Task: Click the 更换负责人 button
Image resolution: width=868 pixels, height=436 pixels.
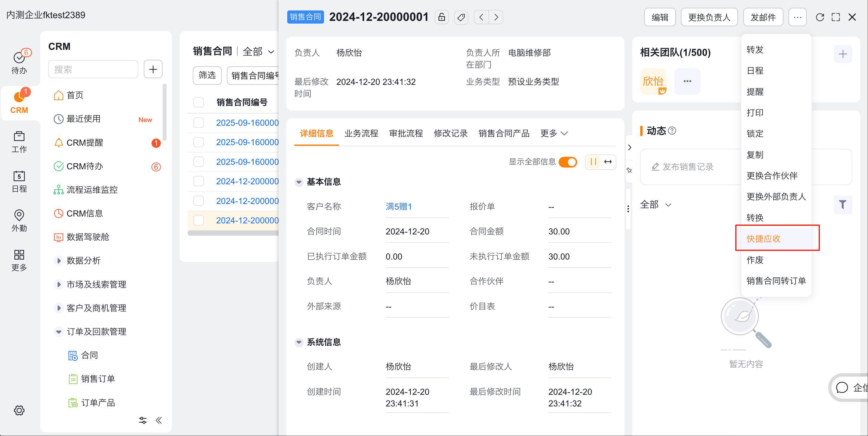Action: pyautogui.click(x=709, y=17)
